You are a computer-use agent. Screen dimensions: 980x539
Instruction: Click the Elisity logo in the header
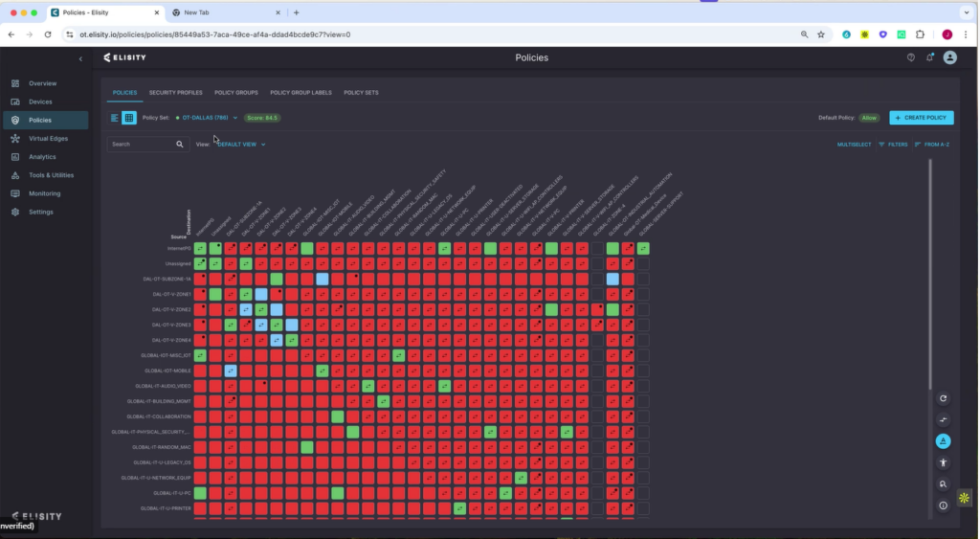125,57
